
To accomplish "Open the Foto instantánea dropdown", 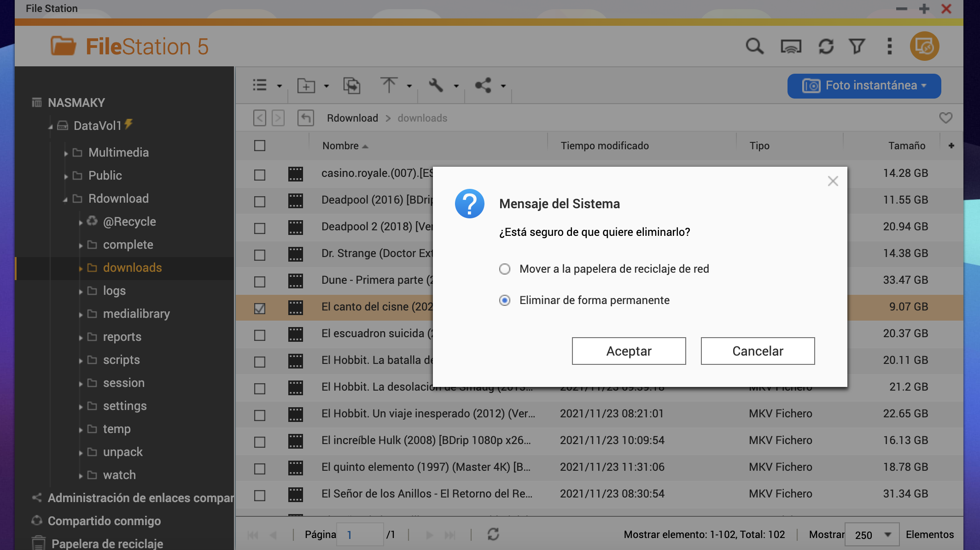I will 864,86.
